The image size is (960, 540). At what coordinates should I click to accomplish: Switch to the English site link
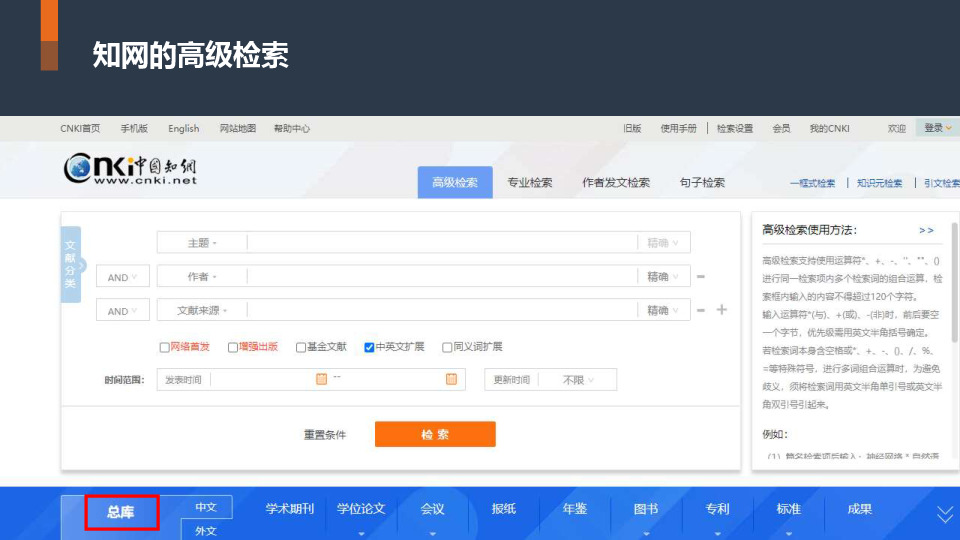[184, 129]
